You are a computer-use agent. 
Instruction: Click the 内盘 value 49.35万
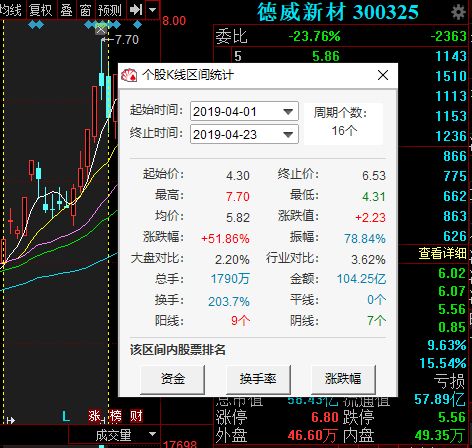coord(440,435)
